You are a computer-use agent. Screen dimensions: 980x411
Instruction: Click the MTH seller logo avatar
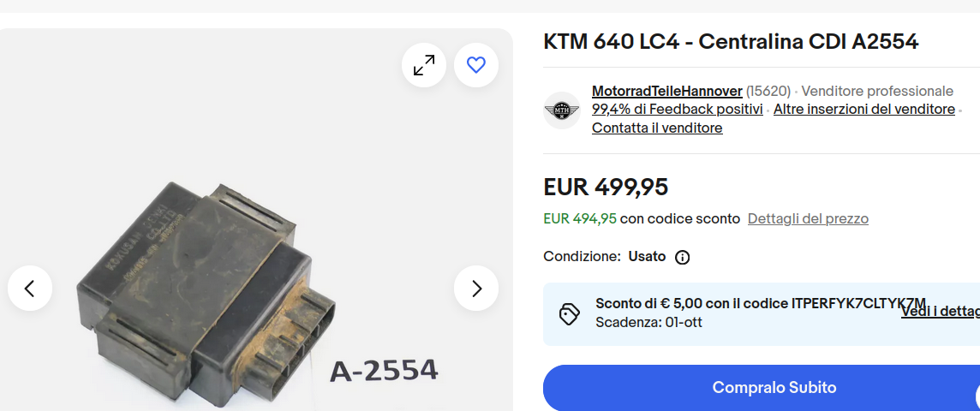click(562, 110)
